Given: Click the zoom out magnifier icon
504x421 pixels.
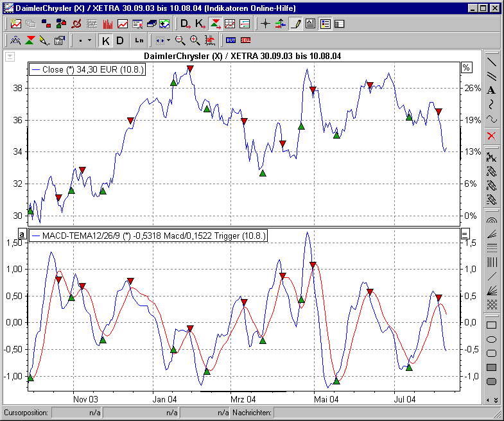Looking at the screenshot, I should (x=180, y=40).
